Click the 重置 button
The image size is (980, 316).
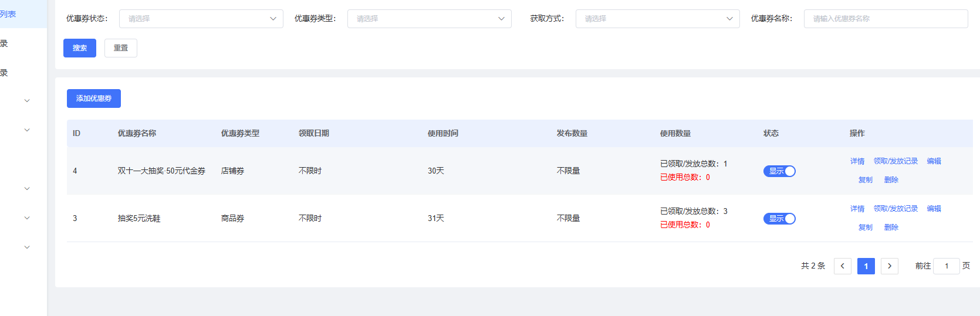coord(121,48)
